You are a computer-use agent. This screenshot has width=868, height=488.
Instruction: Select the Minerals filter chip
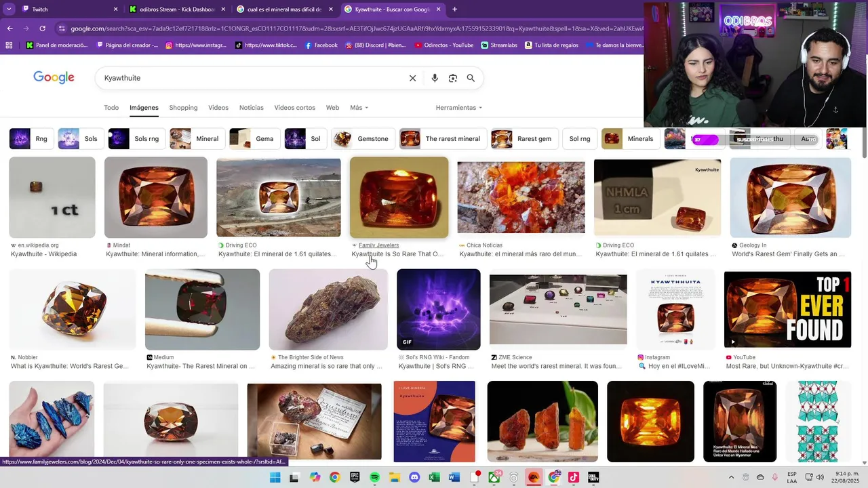click(x=631, y=139)
